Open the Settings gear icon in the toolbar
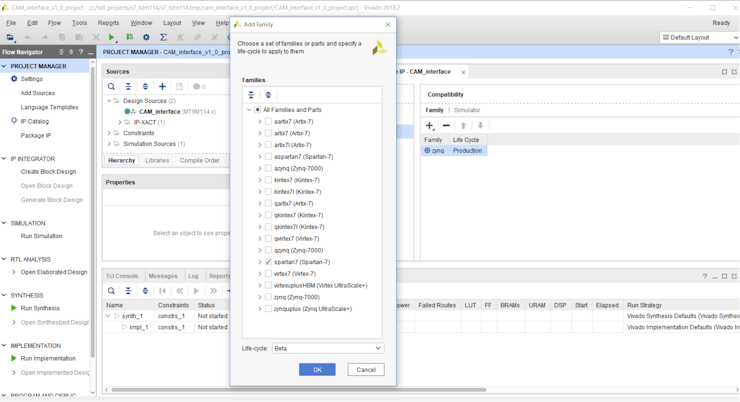This screenshot has height=402, width=740. pos(146,37)
